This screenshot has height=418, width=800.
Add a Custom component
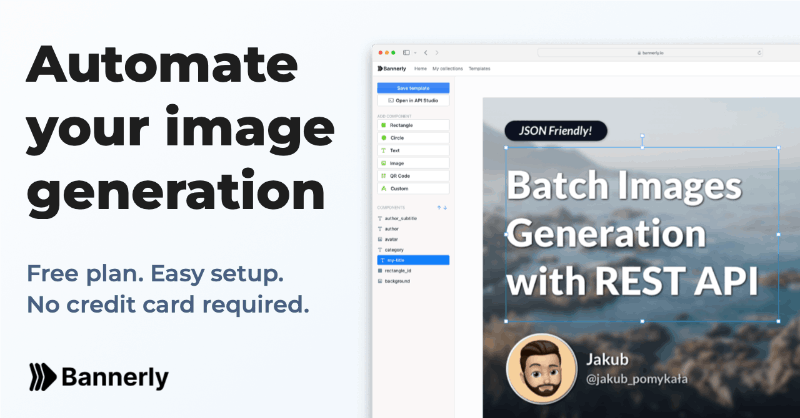(413, 188)
